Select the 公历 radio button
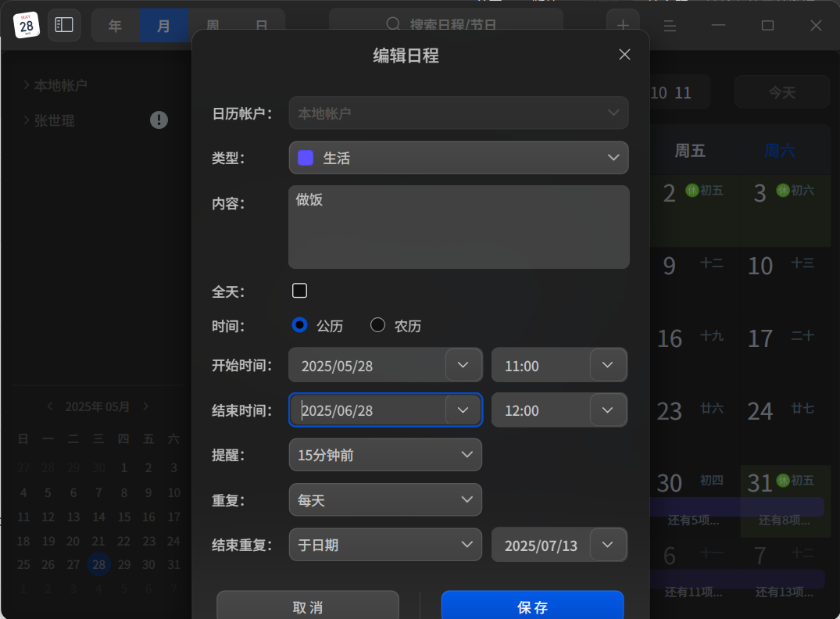 [299, 325]
